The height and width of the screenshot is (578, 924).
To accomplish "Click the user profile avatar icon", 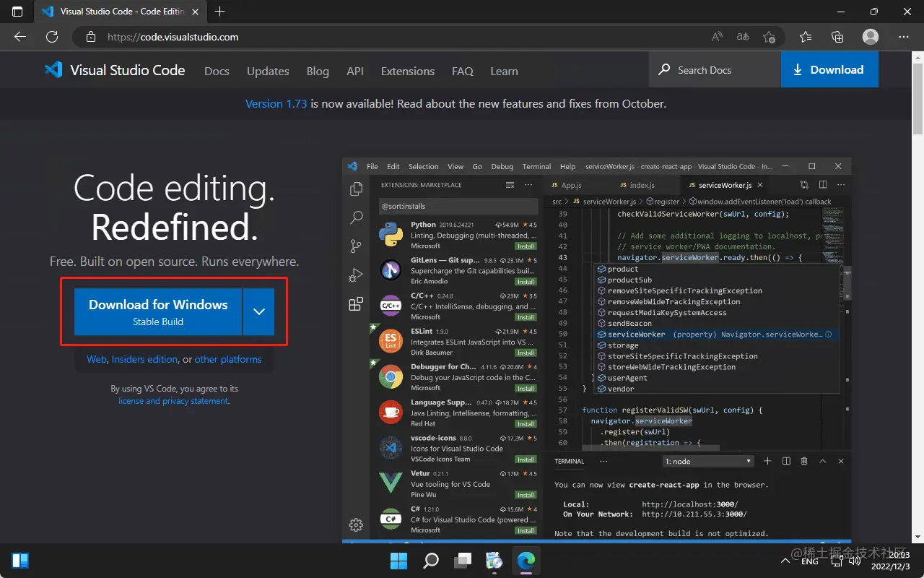I will pos(871,37).
